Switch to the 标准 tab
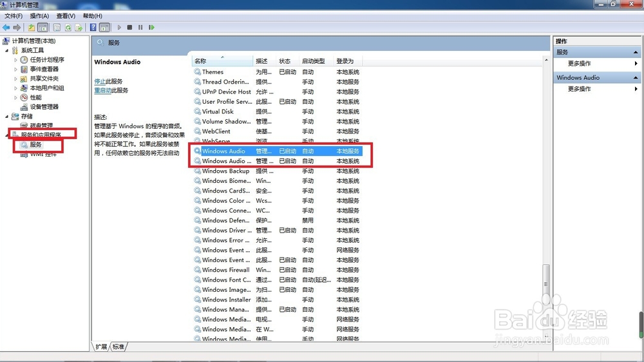The width and height of the screenshot is (644, 362). 118,347
